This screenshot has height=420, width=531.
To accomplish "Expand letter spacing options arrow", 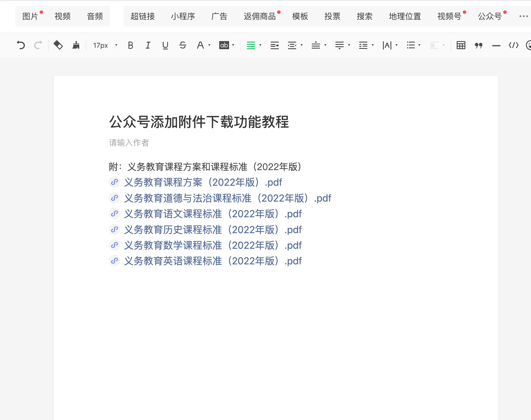I will click(x=397, y=45).
